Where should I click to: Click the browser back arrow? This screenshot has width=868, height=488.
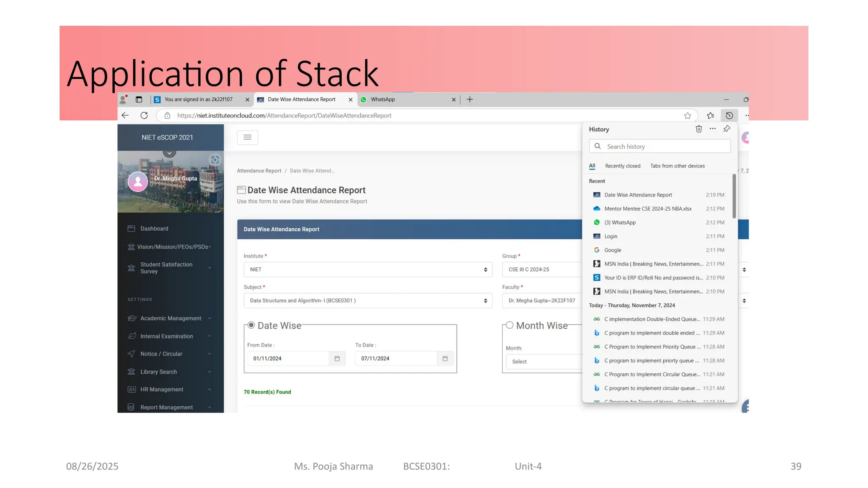[x=125, y=115]
